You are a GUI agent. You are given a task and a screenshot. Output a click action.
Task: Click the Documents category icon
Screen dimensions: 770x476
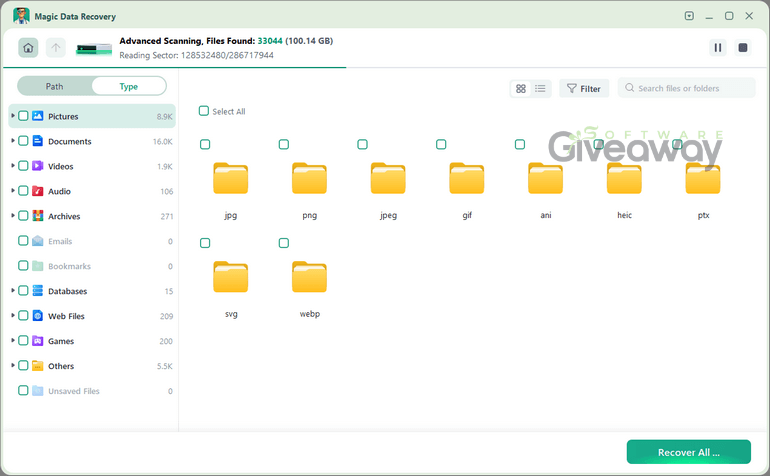(x=38, y=141)
